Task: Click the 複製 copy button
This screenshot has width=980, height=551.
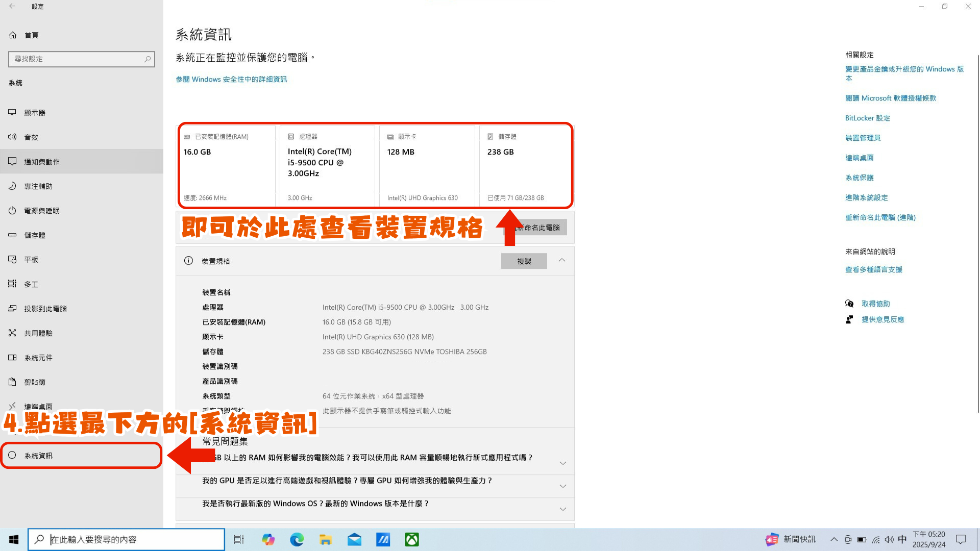Action: point(524,261)
